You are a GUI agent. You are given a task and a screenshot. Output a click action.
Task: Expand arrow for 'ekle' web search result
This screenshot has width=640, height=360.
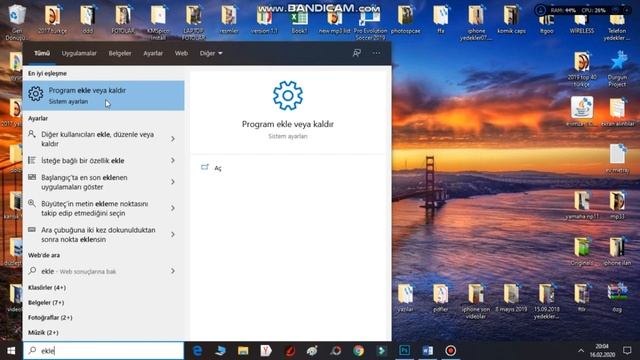pyautogui.click(x=173, y=271)
